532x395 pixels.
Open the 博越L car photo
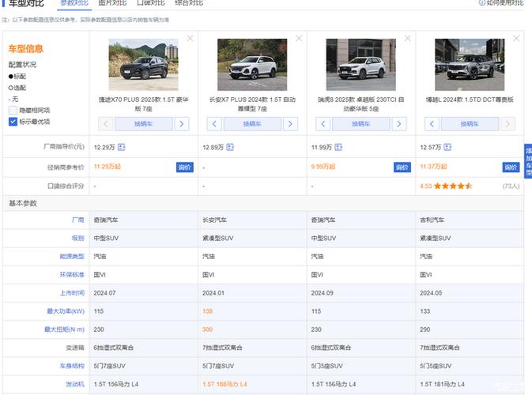pyautogui.click(x=470, y=65)
